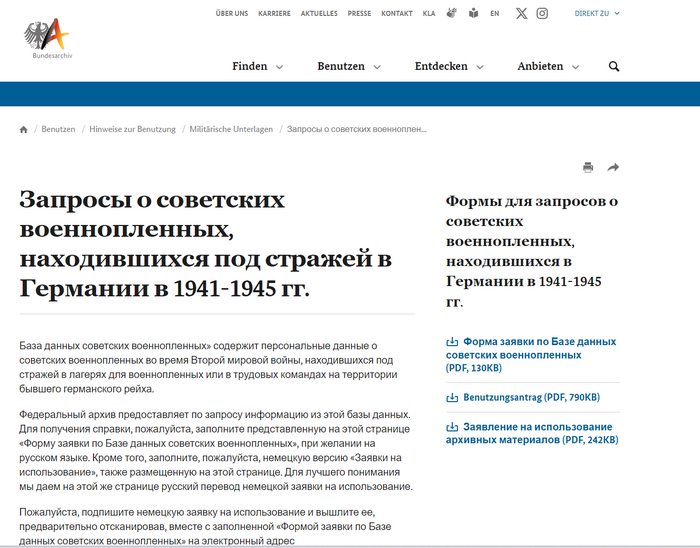This screenshot has height=548, width=700.
Task: Open KLA in top menu
Action: (429, 13)
